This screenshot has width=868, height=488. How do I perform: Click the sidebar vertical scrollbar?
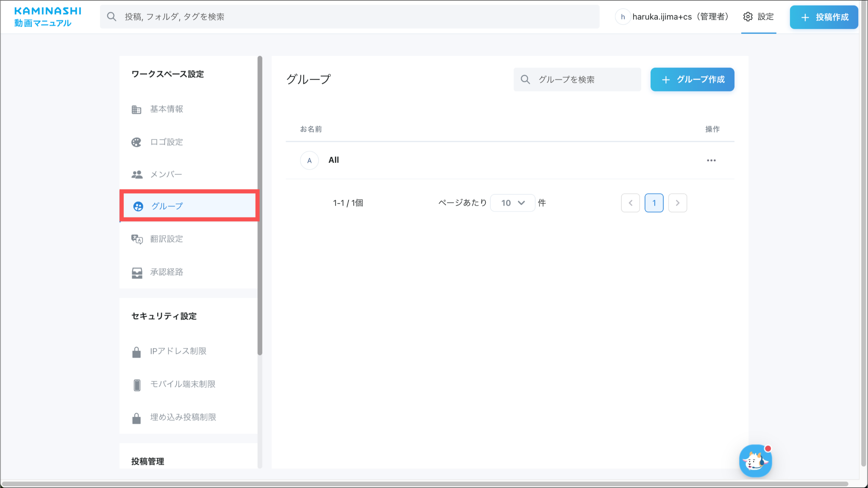260,205
